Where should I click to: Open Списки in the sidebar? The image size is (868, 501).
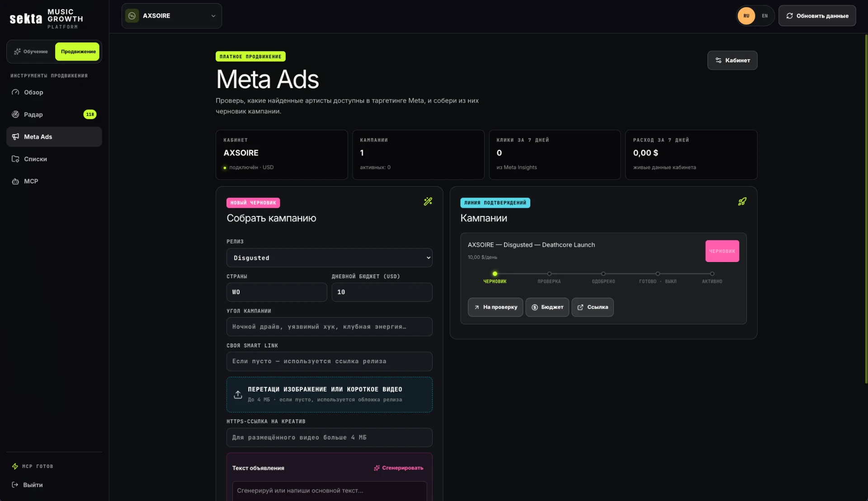tap(54, 159)
